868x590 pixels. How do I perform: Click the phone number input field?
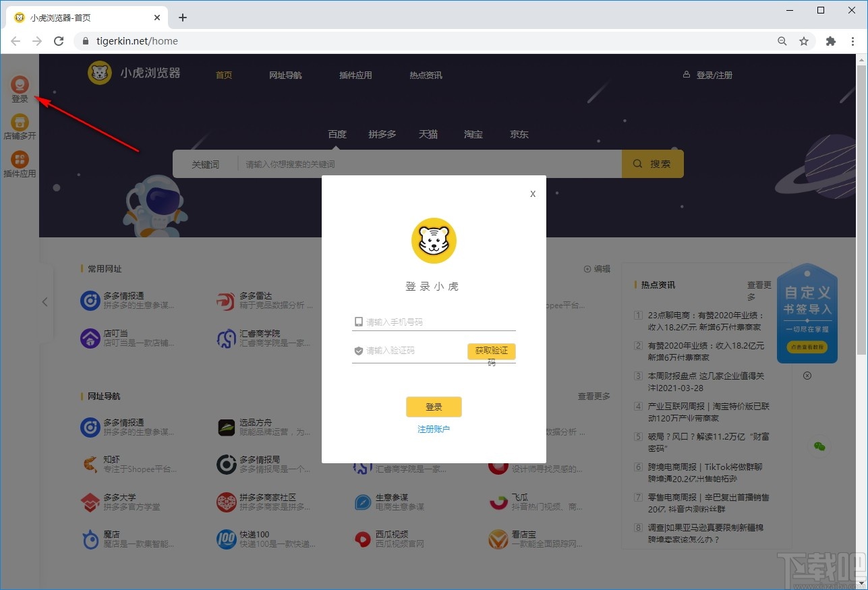click(x=434, y=322)
